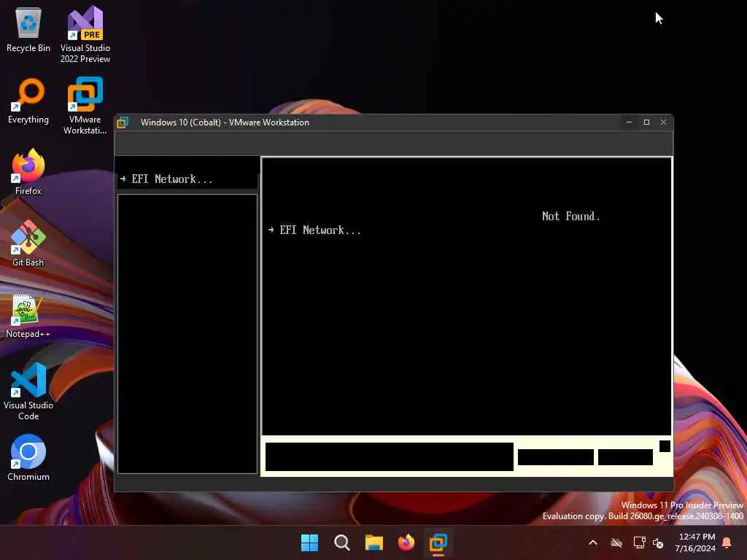
Task: Open the Recycle Bin desktop icon
Action: (28, 29)
